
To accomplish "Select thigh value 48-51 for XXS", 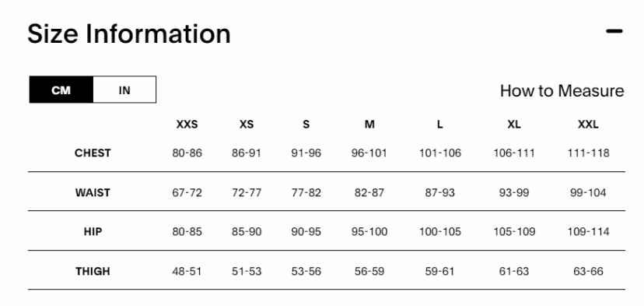I will coord(187,271).
